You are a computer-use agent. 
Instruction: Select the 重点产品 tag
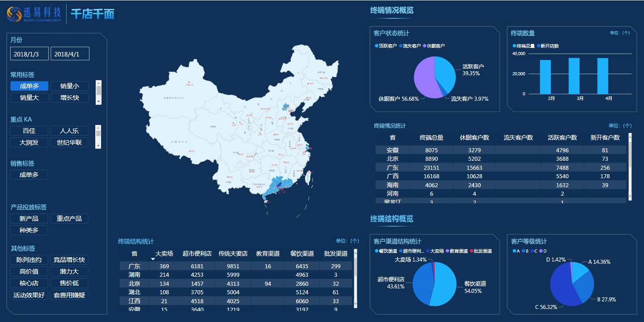[x=69, y=219]
